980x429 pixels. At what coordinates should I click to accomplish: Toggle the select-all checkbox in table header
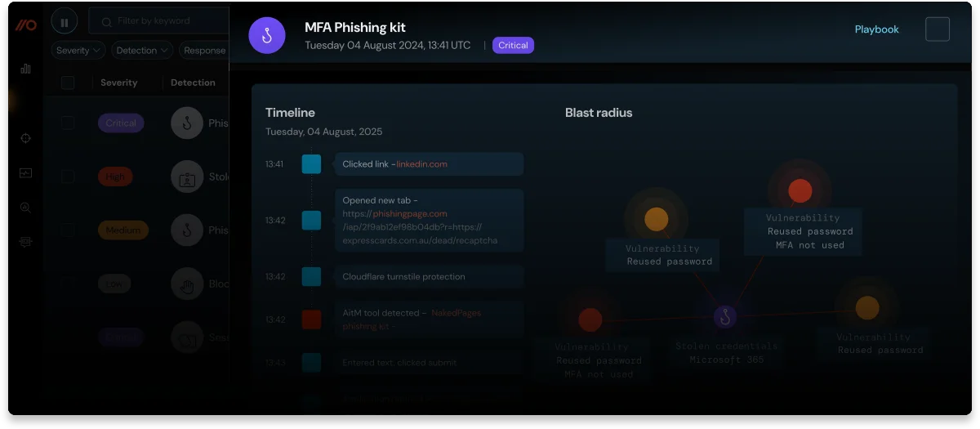click(68, 83)
